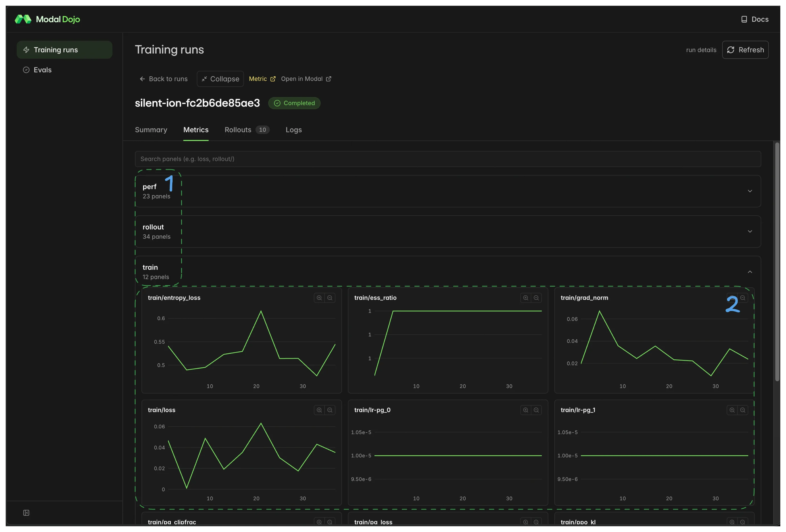Image resolution: width=786 pixels, height=532 pixels.
Task: Open the Metric external link
Action: (262, 79)
